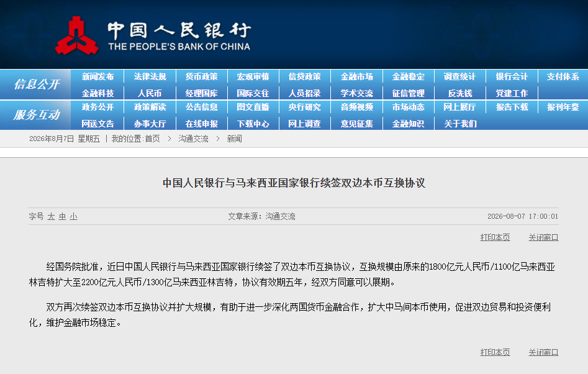The image size is (588, 374).
Task: Open 关于我们 menu item
Action: (x=459, y=124)
